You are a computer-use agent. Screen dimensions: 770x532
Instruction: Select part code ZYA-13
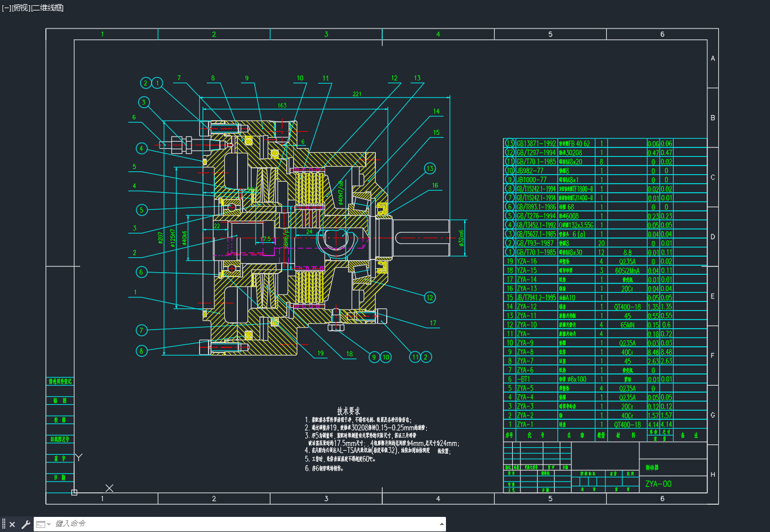527,289
